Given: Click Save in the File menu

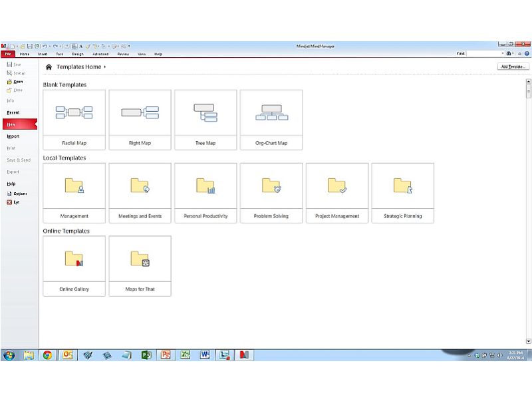Looking at the screenshot, I should 14,65.
